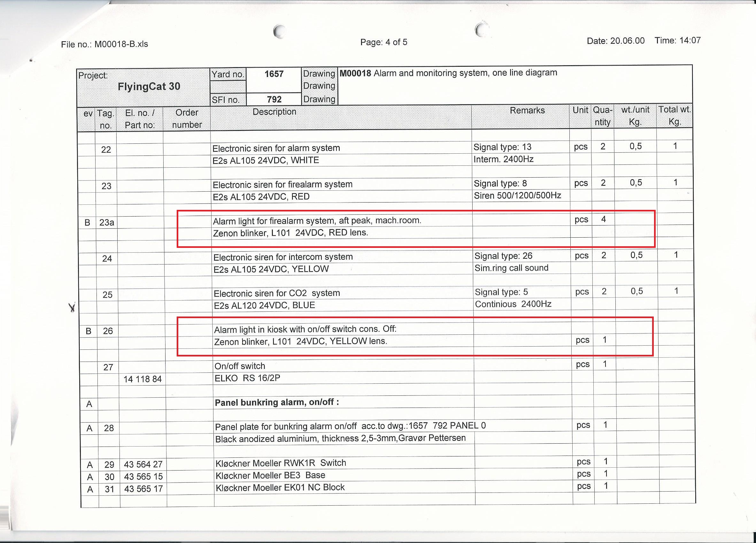The height and width of the screenshot is (543, 756).
Task: Select 'Alarm light for firealarm system' description
Action: tap(317, 220)
